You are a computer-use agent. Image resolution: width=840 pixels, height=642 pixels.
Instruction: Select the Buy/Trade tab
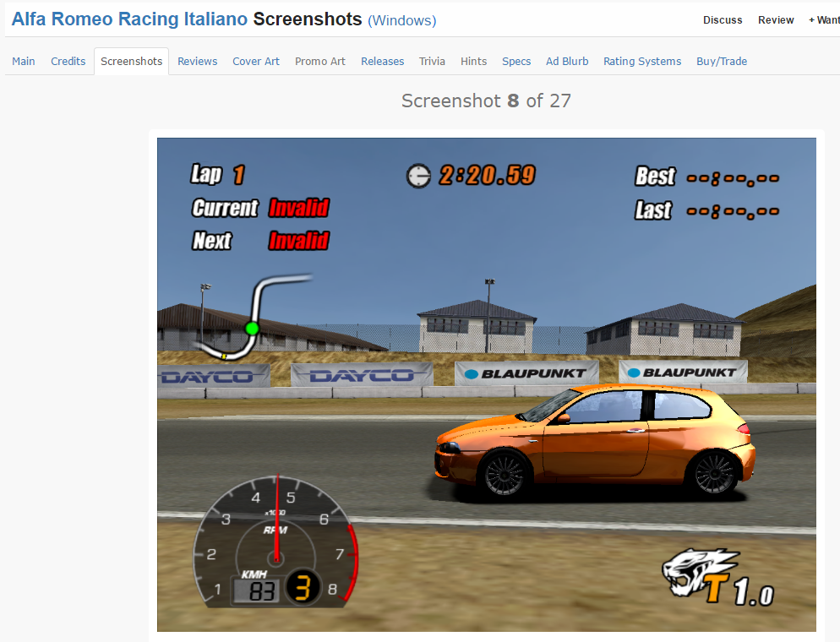coord(721,62)
